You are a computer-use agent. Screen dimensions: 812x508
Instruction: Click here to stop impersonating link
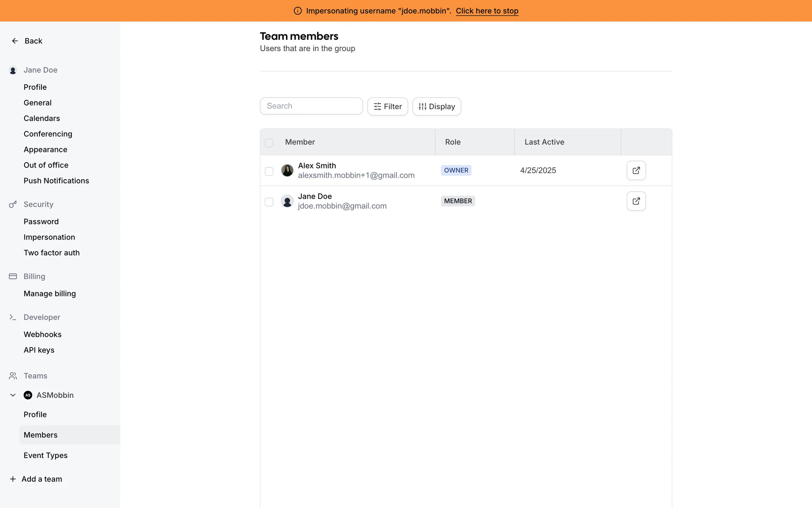click(x=487, y=11)
